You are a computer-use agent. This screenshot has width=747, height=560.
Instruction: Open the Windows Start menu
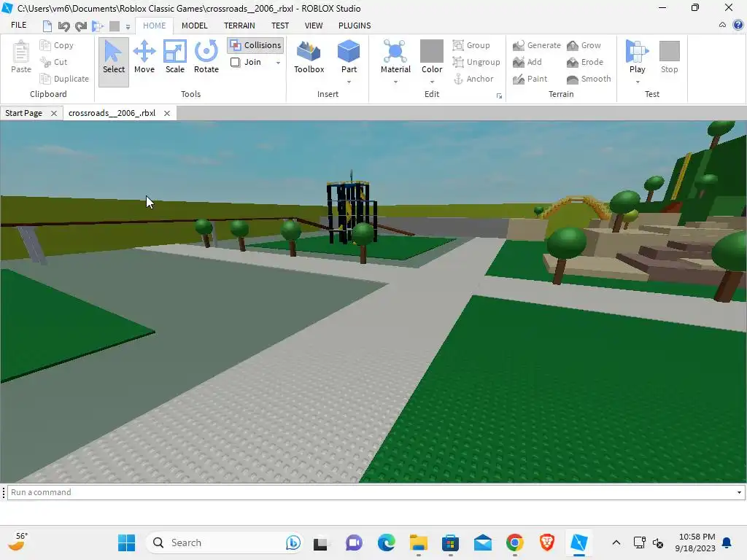point(127,542)
